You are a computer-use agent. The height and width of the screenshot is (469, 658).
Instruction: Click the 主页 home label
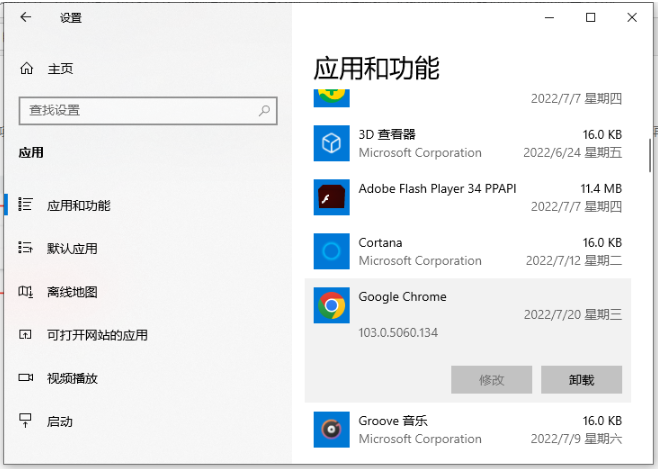[x=60, y=68]
